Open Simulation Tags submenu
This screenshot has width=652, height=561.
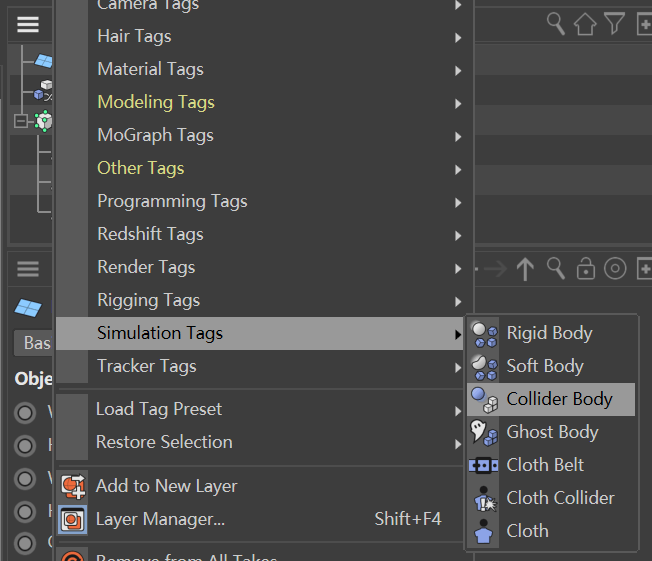259,334
